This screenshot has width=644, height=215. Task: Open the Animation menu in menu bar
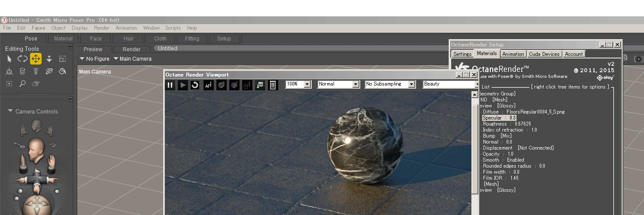[126, 28]
